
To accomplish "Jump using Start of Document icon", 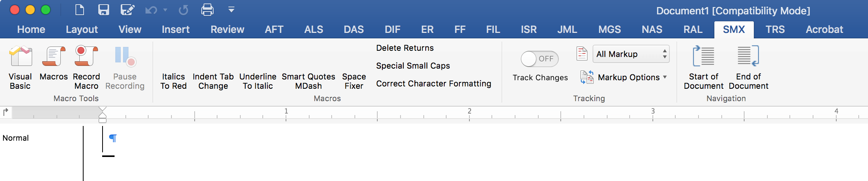I will [x=703, y=56].
